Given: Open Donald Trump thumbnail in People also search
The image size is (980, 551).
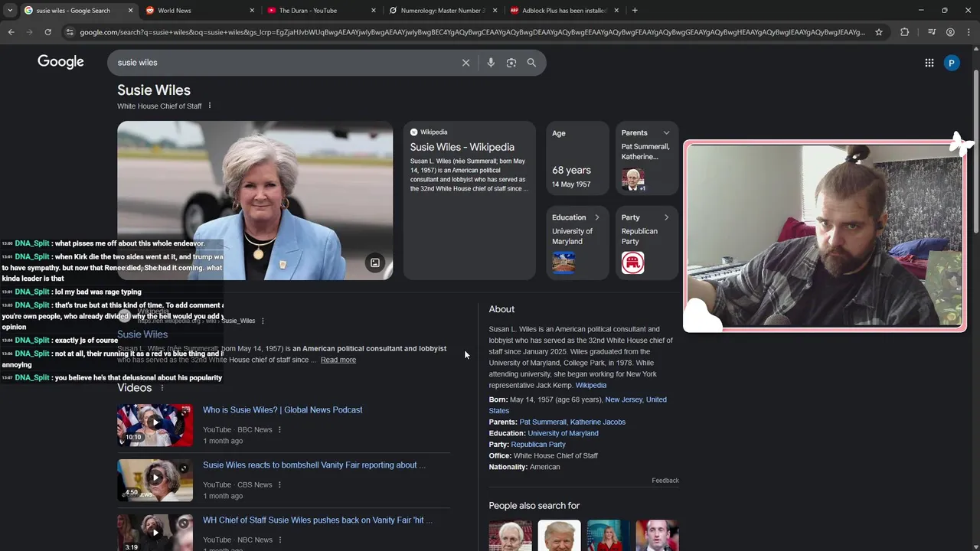Looking at the screenshot, I should click(559, 536).
